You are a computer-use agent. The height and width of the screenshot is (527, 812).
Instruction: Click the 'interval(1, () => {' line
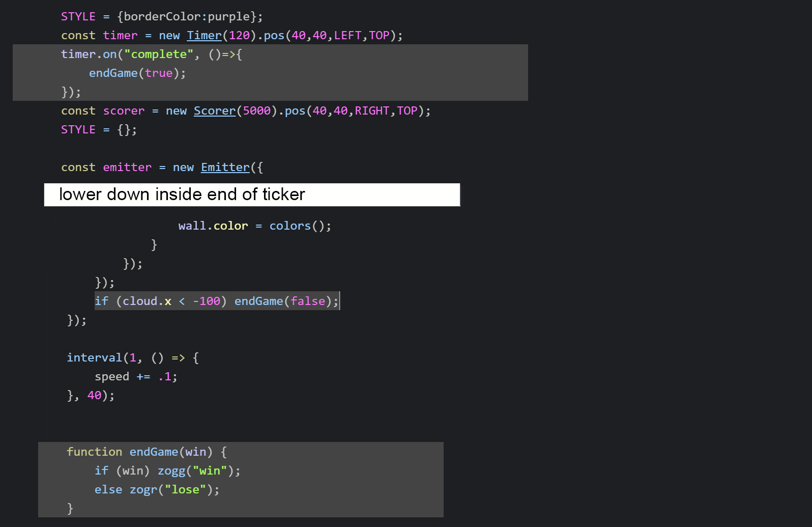coord(133,358)
